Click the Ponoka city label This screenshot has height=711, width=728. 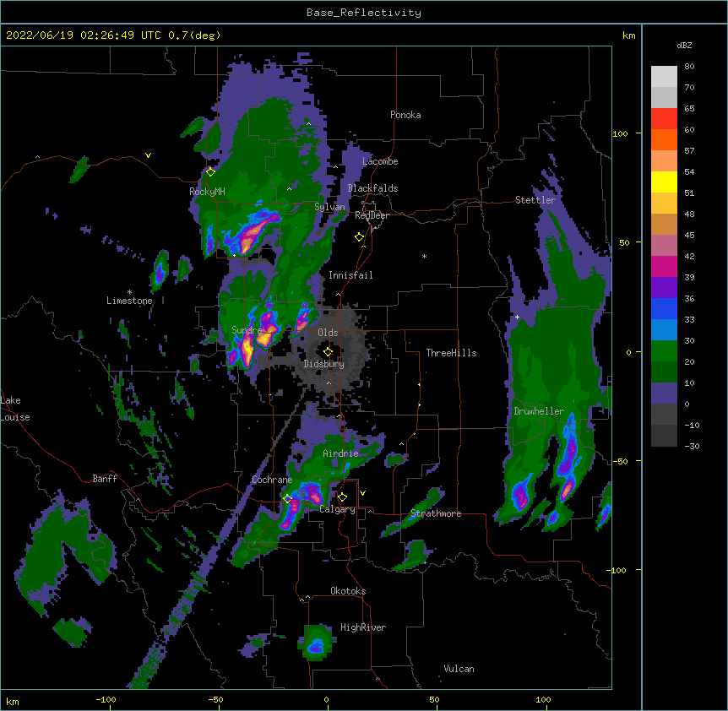point(405,115)
